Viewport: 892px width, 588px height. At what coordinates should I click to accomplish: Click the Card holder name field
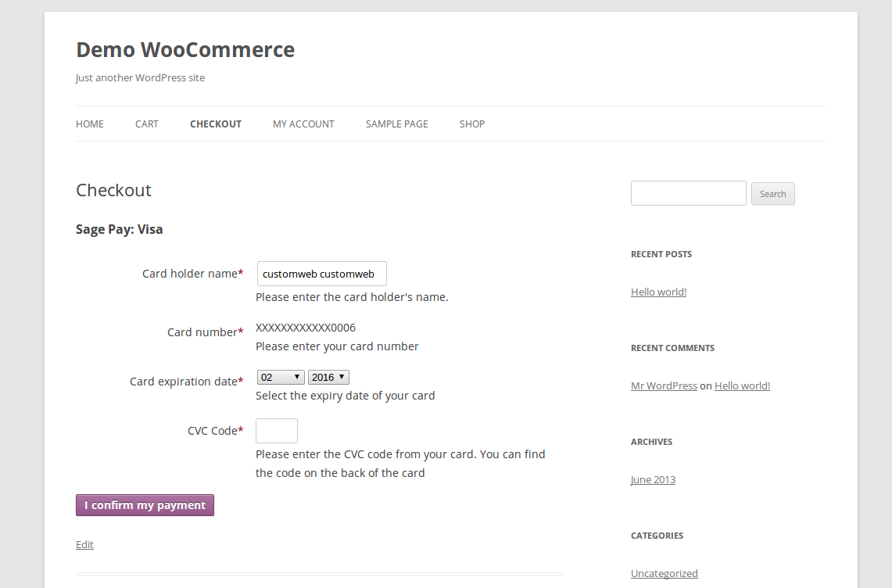point(321,274)
